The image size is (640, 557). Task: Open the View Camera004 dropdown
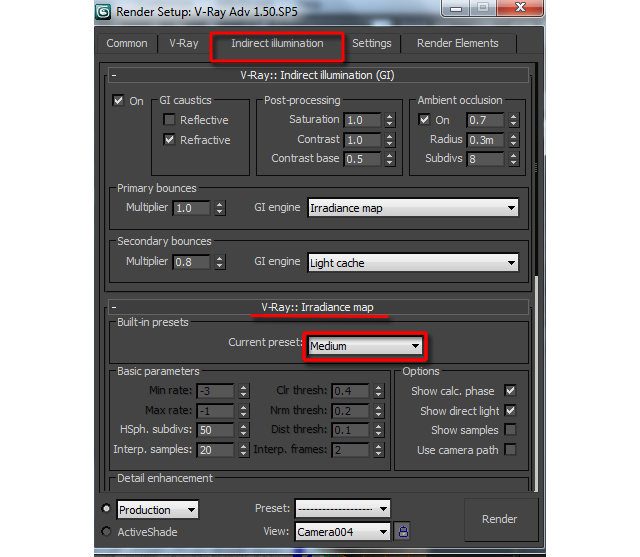click(342, 532)
